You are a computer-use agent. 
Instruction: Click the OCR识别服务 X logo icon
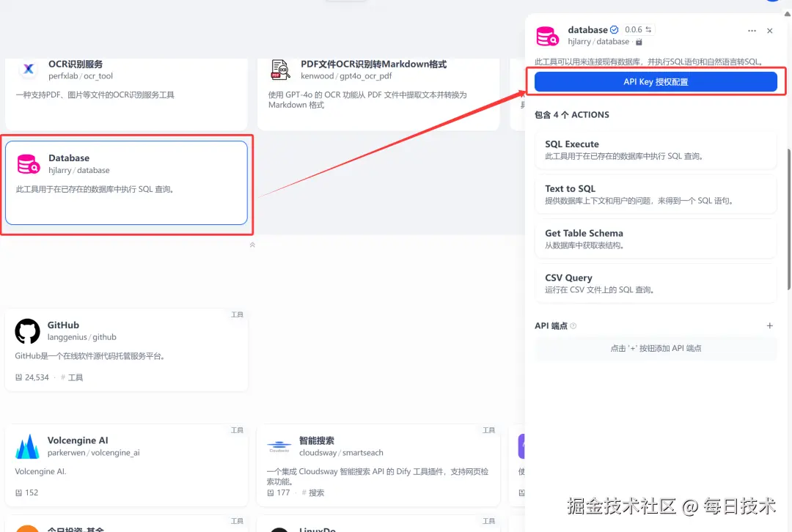[x=29, y=69]
